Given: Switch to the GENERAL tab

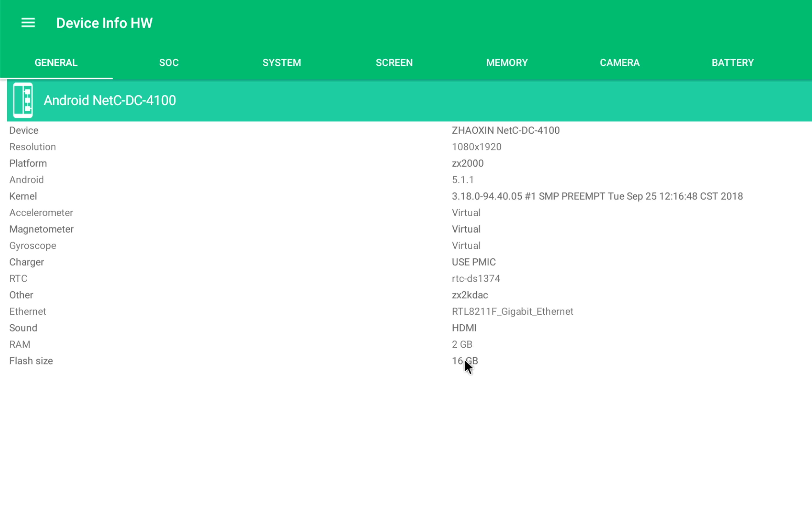Looking at the screenshot, I should (x=56, y=63).
